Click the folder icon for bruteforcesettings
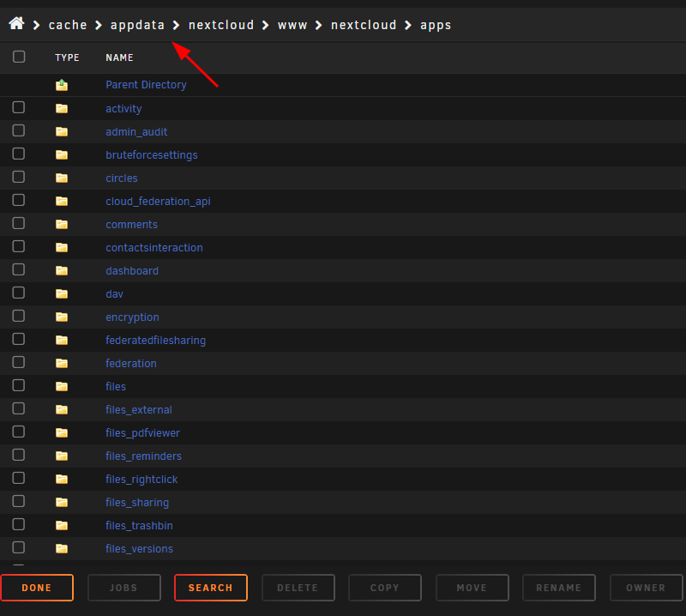The width and height of the screenshot is (686, 616). point(62,155)
